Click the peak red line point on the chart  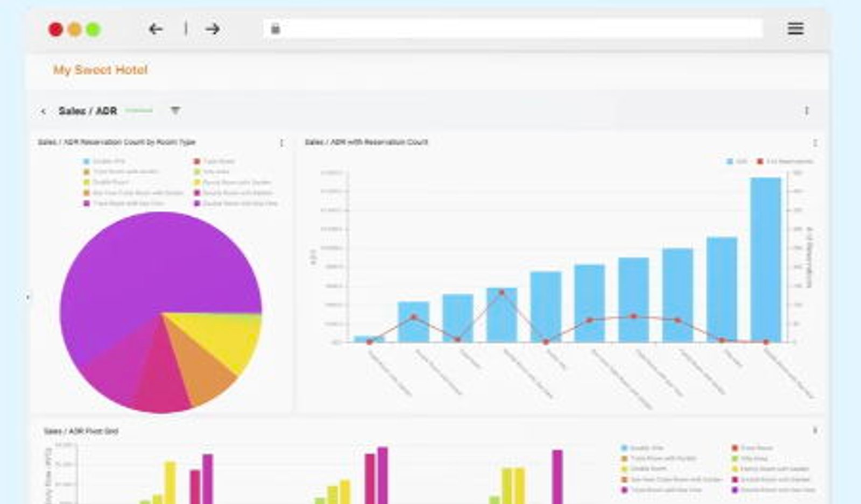[502, 293]
